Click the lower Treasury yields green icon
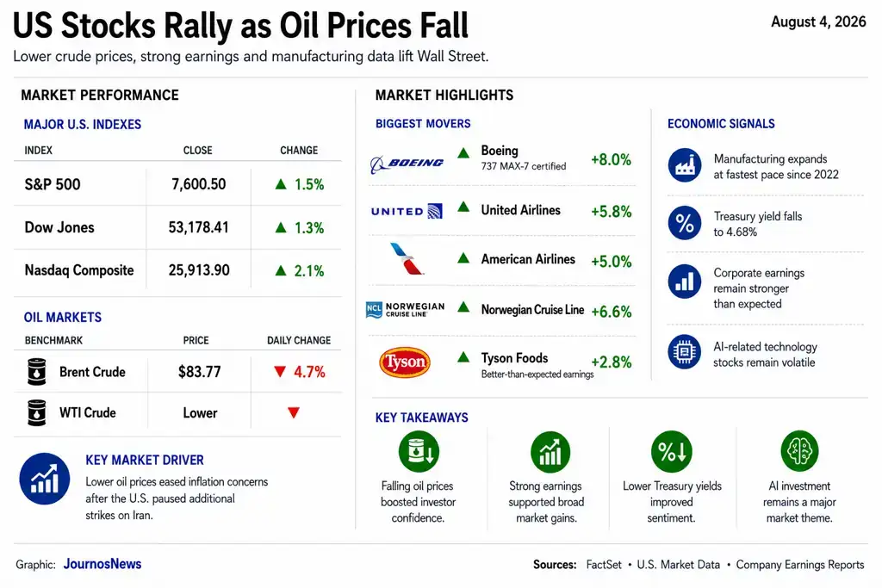Viewport: 882px width, 588px height. coord(672,451)
